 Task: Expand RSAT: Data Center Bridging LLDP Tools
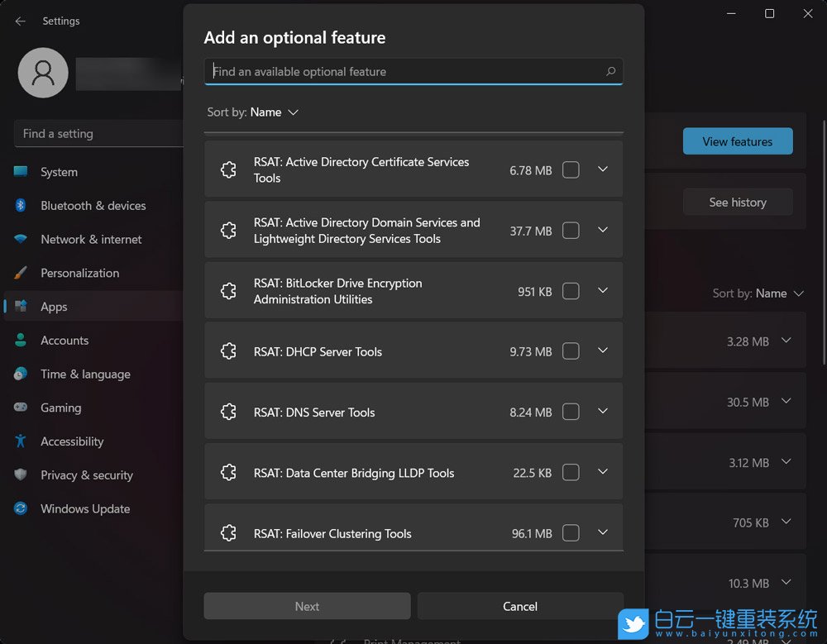(x=603, y=471)
